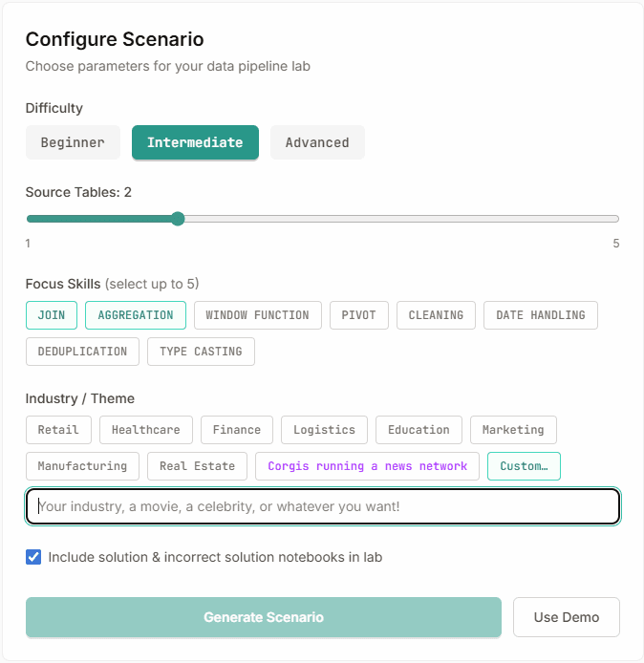Pick the CLEANING skill chip
The image size is (644, 663).
point(436,315)
